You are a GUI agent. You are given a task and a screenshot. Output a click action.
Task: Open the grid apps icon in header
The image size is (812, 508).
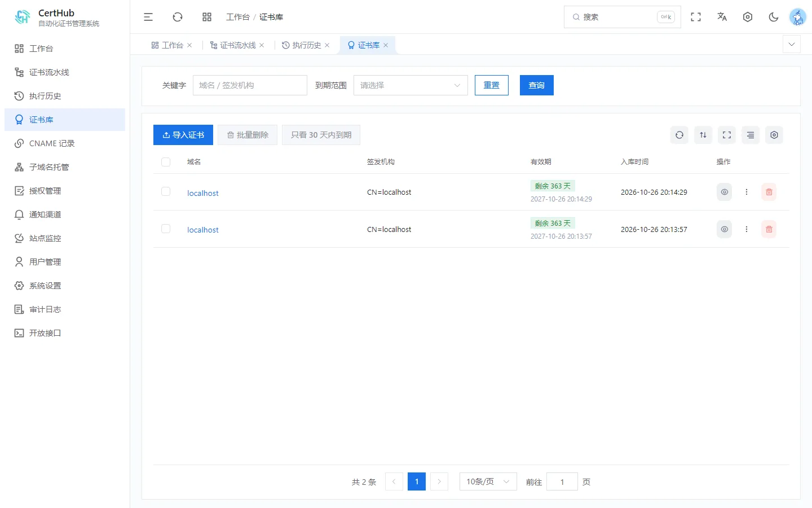point(207,17)
